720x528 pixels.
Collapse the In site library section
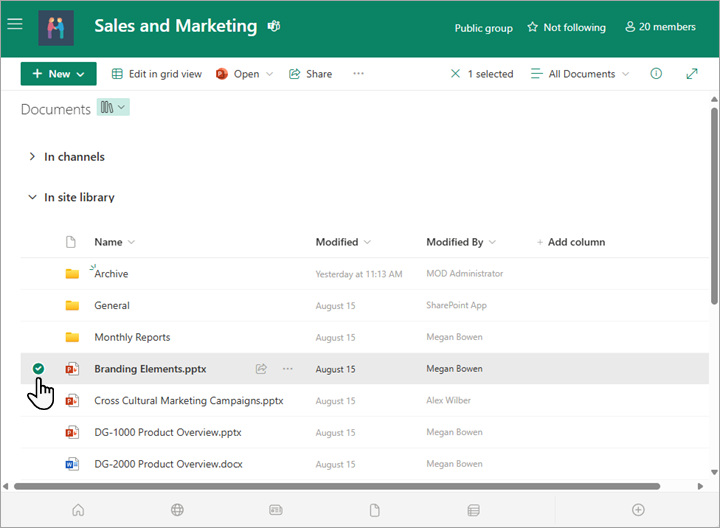pos(33,198)
